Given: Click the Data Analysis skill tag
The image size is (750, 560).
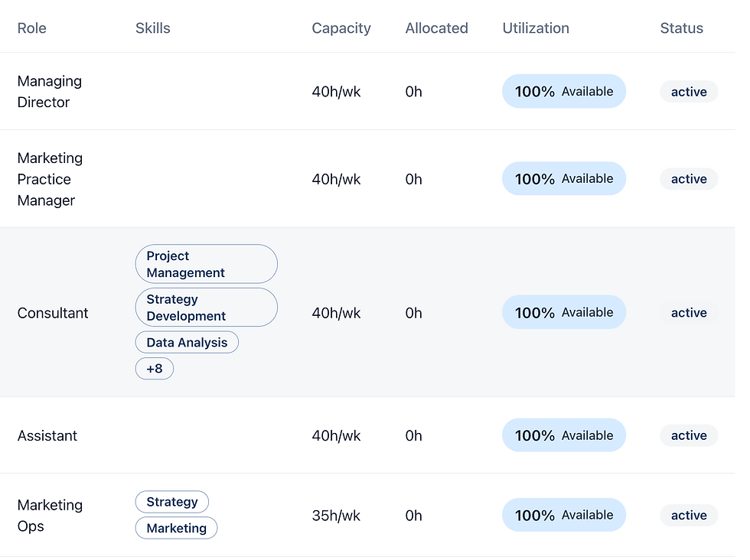Looking at the screenshot, I should [187, 343].
